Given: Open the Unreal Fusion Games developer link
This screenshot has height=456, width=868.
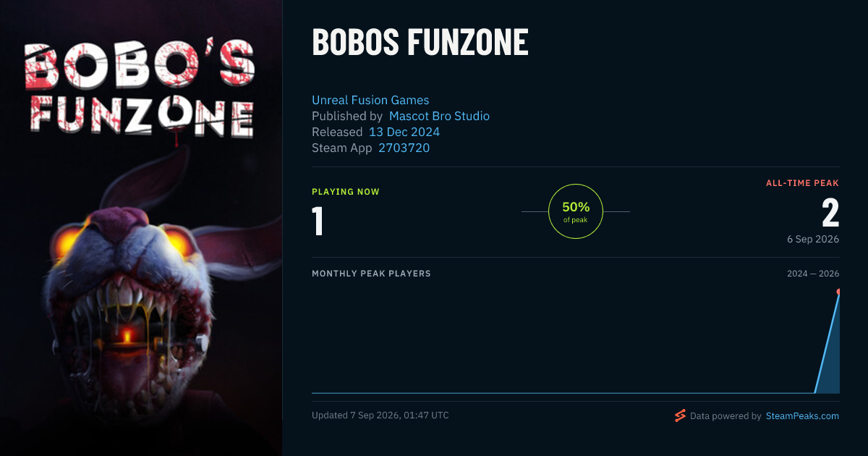Looking at the screenshot, I should coord(370,100).
